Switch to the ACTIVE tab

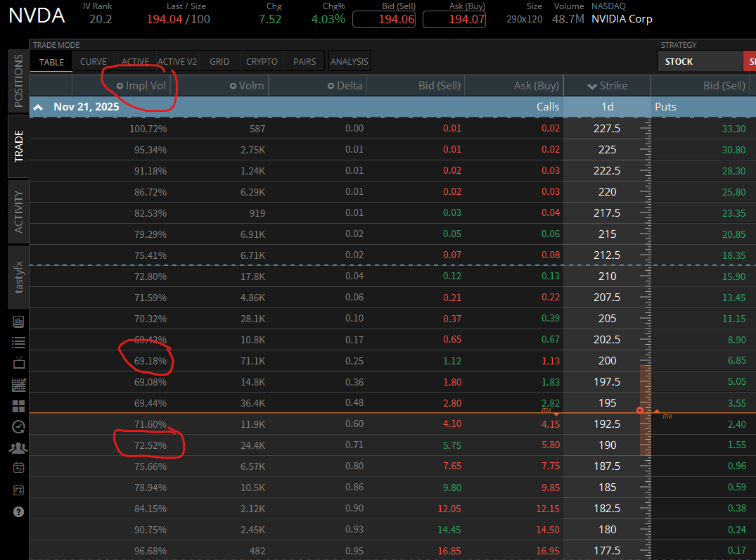[x=135, y=62]
